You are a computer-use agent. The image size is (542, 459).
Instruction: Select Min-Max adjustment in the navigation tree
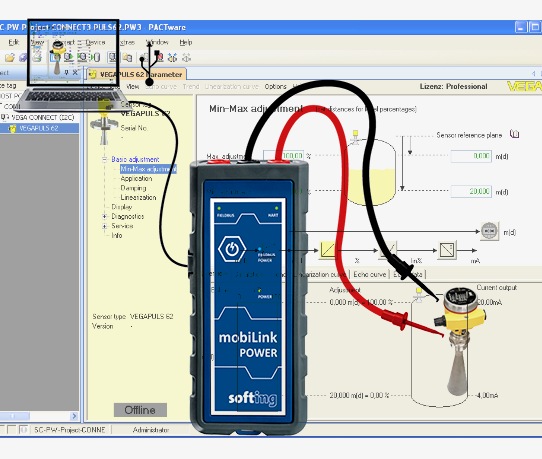tap(148, 169)
